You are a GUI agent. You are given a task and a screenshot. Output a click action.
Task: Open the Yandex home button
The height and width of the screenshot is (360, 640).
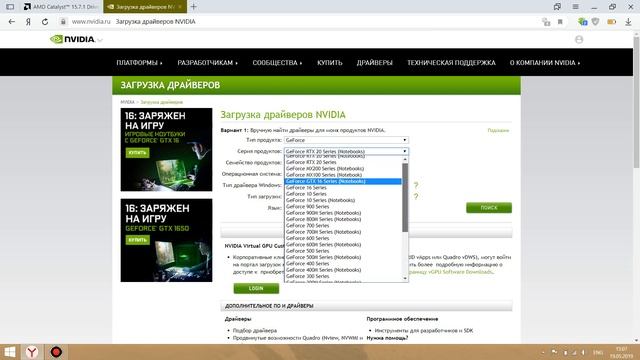[x=28, y=22]
